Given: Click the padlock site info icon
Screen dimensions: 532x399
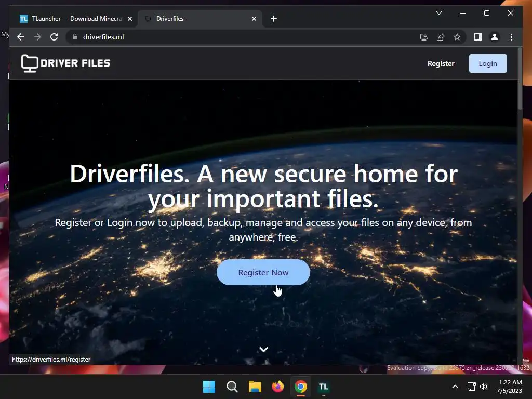Looking at the screenshot, I should tap(75, 37).
